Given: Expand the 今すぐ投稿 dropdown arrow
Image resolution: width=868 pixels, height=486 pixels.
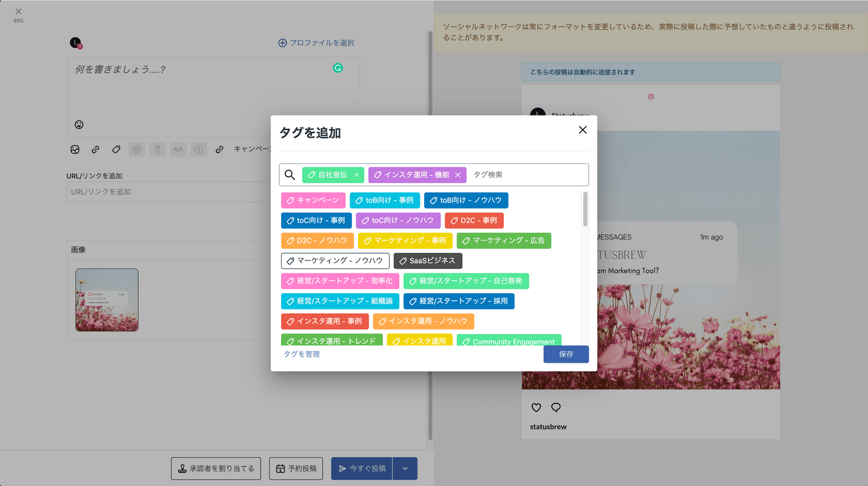Looking at the screenshot, I should pyautogui.click(x=405, y=469).
